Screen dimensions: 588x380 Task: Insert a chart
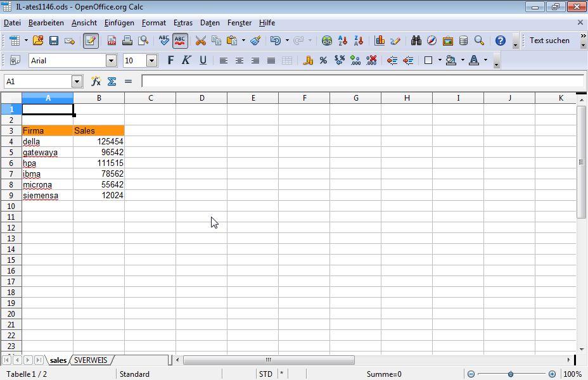380,41
